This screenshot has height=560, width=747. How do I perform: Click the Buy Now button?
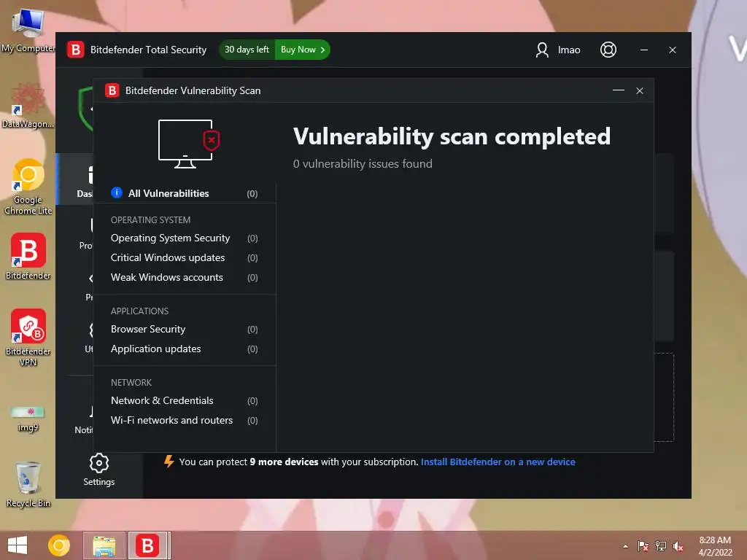pos(303,50)
